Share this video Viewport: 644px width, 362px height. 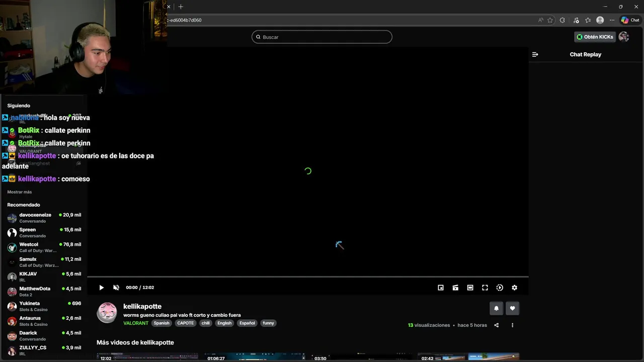496,325
